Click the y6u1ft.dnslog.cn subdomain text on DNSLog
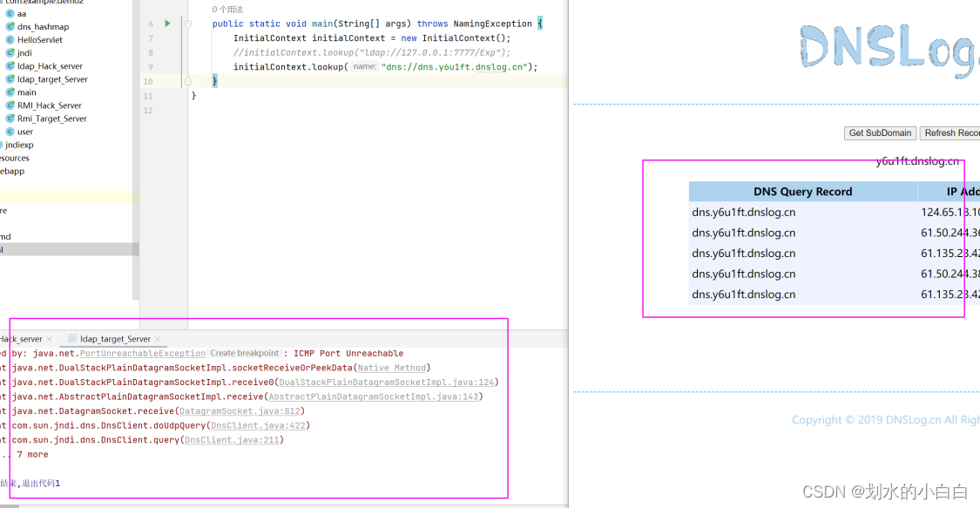Image resolution: width=980 pixels, height=508 pixels. click(917, 161)
